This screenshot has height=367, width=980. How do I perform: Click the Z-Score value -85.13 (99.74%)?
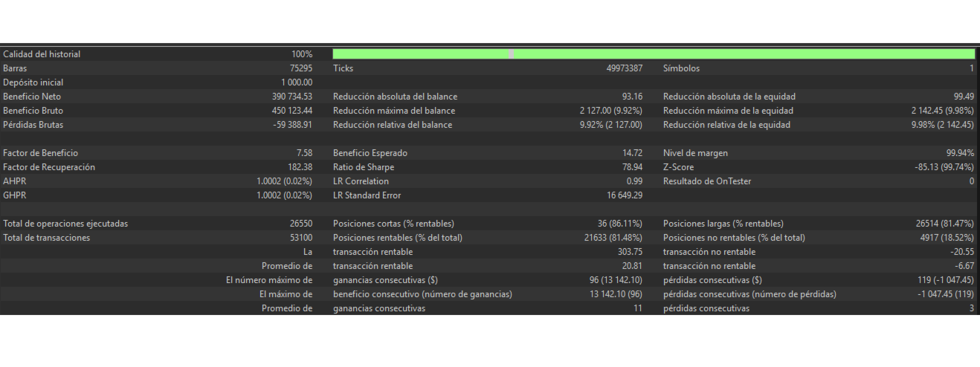[x=944, y=167]
